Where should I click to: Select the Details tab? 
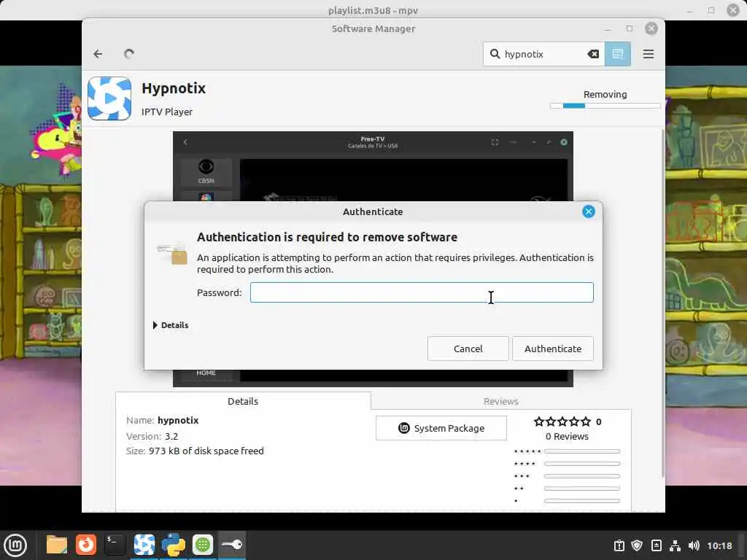(243, 401)
